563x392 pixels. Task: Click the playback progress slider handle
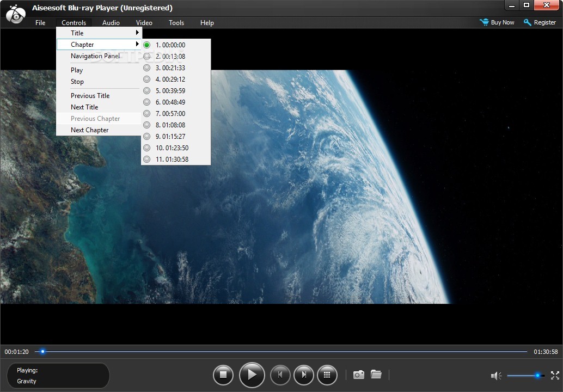pyautogui.click(x=42, y=351)
